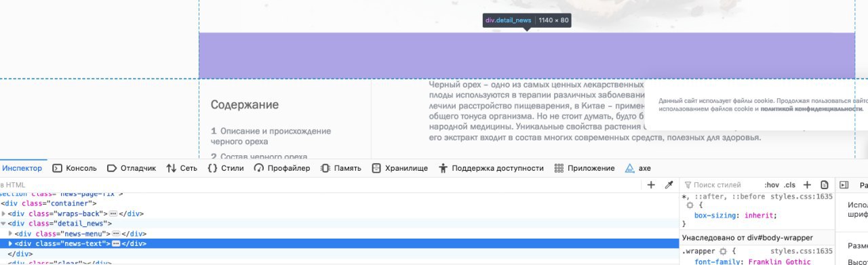868x265 pixels.
Task: Open the Поддержка доступности tab
Action: 492,168
